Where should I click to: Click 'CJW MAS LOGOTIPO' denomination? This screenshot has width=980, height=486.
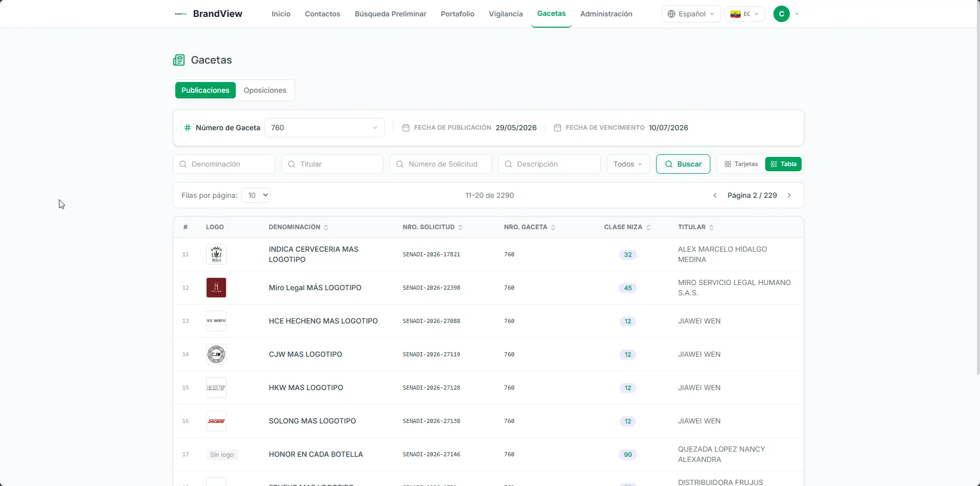305,354
